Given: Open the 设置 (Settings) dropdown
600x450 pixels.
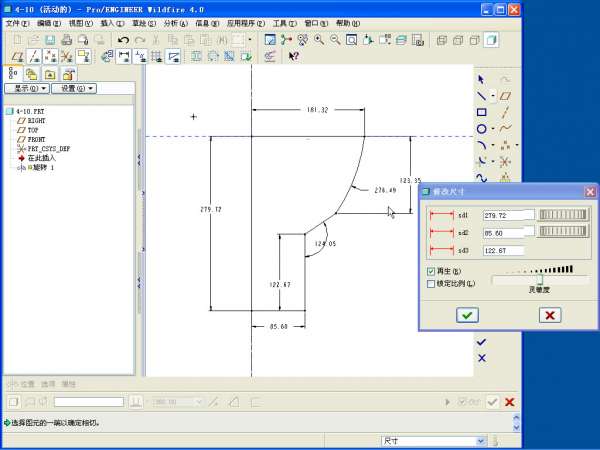Looking at the screenshot, I should coord(75,88).
